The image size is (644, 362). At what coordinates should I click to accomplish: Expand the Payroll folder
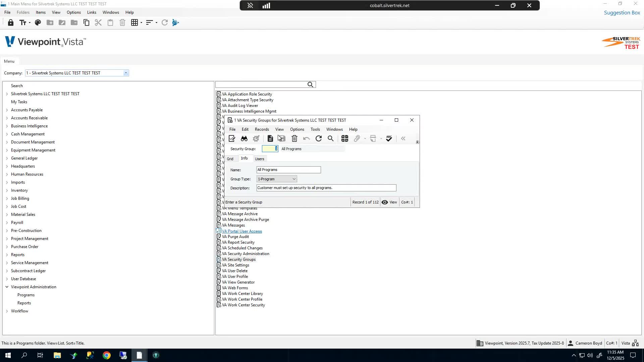pos(7,223)
